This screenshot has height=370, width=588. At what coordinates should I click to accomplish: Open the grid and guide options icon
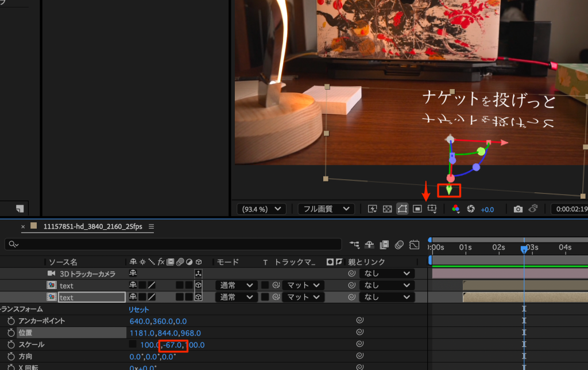[x=432, y=209]
